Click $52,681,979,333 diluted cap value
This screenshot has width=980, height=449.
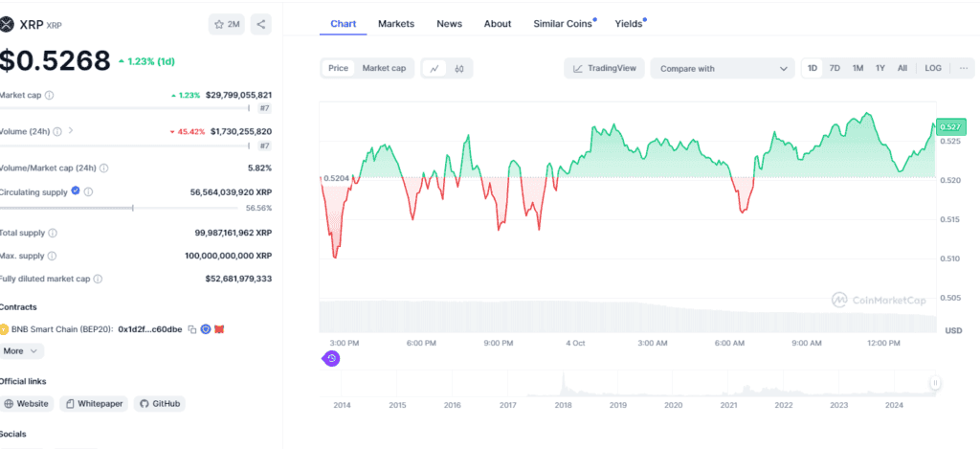pyautogui.click(x=238, y=279)
